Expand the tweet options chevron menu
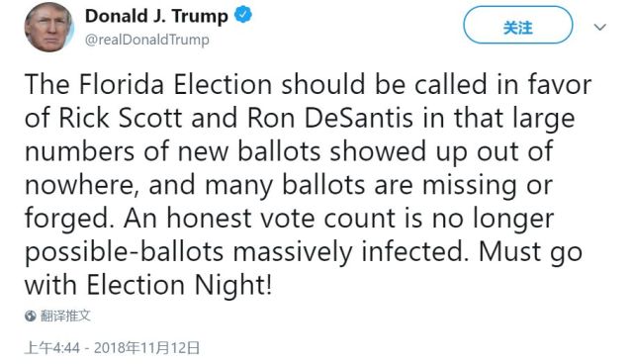The height and width of the screenshot is (364, 633). tap(600, 27)
